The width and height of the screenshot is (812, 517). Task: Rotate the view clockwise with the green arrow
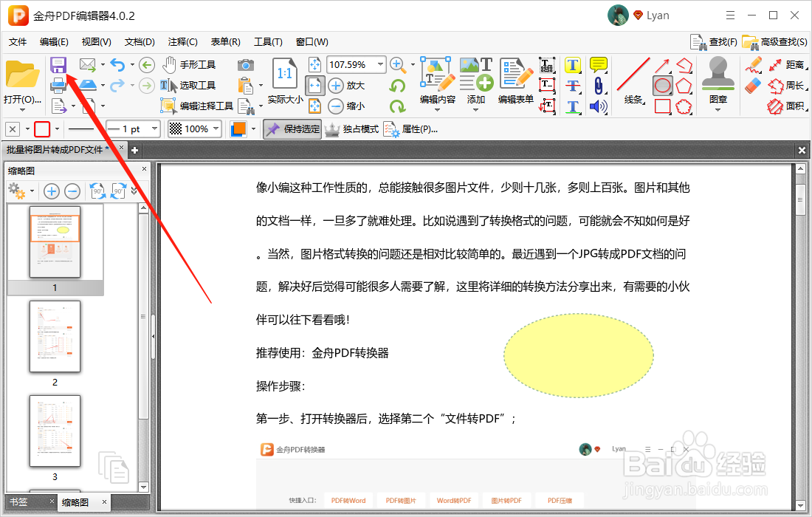(x=397, y=106)
